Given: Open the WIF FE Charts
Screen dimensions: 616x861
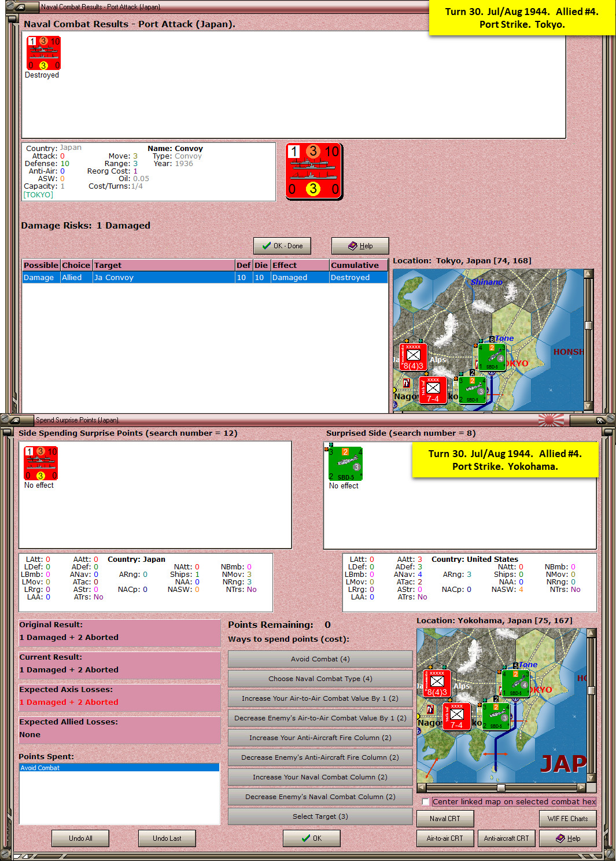Looking at the screenshot, I should pyautogui.click(x=567, y=819).
